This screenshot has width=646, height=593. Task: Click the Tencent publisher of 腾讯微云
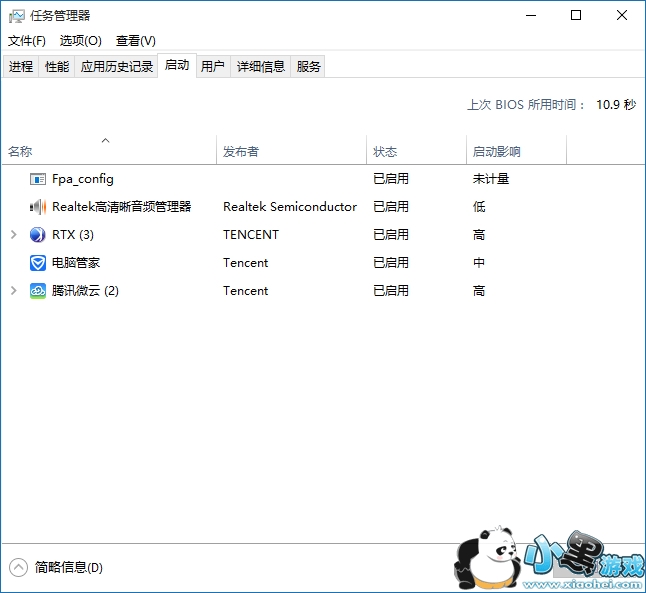[246, 291]
